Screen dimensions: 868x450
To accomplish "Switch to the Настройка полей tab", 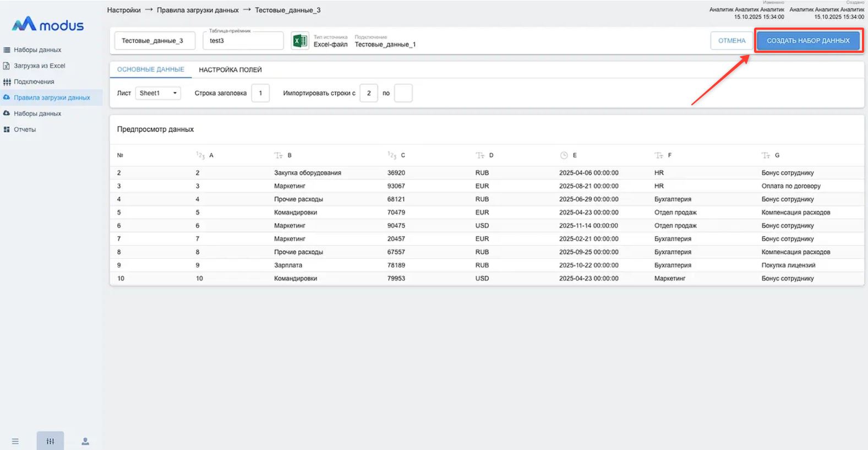I will click(230, 70).
